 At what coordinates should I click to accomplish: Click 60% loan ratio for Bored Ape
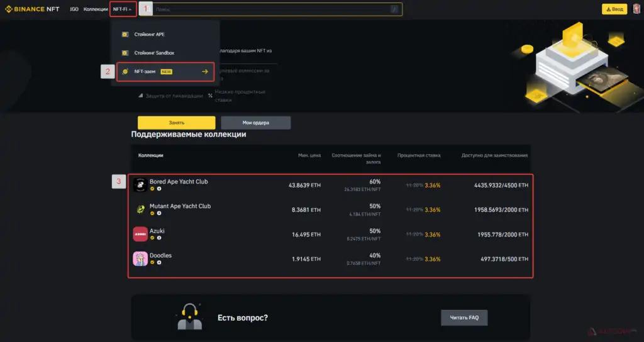[x=375, y=182]
